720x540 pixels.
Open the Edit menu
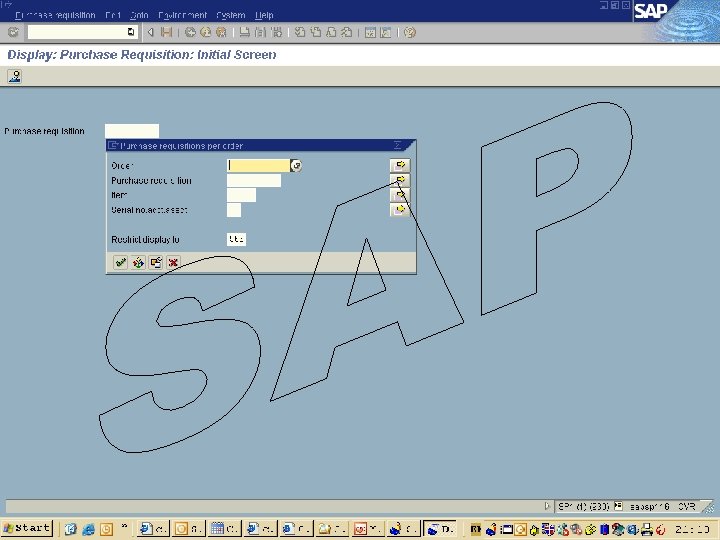[x=113, y=15]
